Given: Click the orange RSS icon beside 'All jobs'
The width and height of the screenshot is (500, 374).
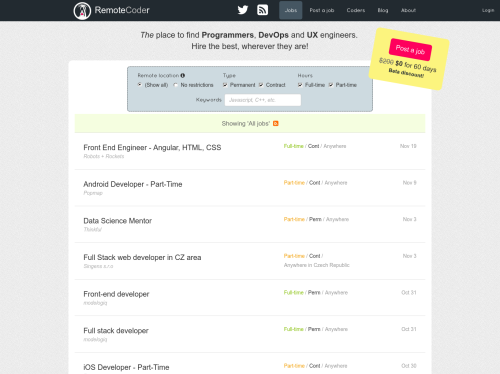Looking at the screenshot, I should pyautogui.click(x=276, y=124).
